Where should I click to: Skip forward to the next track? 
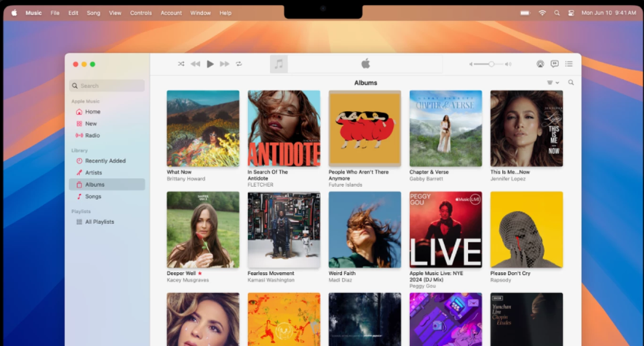pyautogui.click(x=224, y=63)
